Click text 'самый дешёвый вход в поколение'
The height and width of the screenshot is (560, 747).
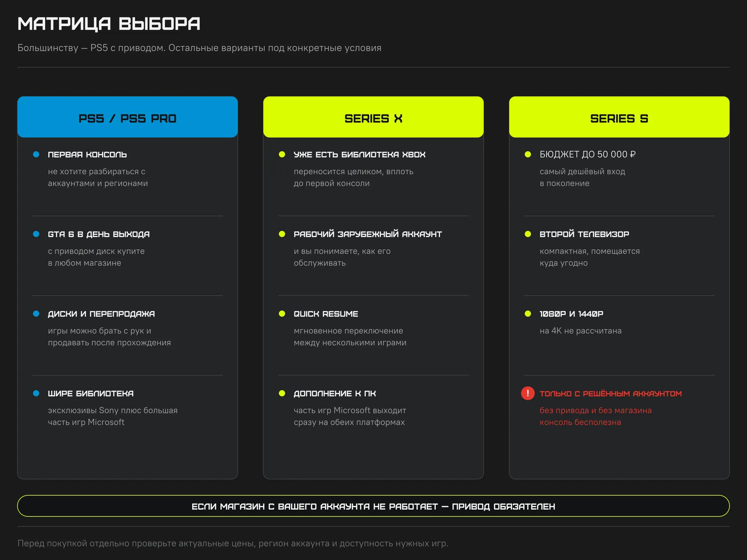(583, 178)
